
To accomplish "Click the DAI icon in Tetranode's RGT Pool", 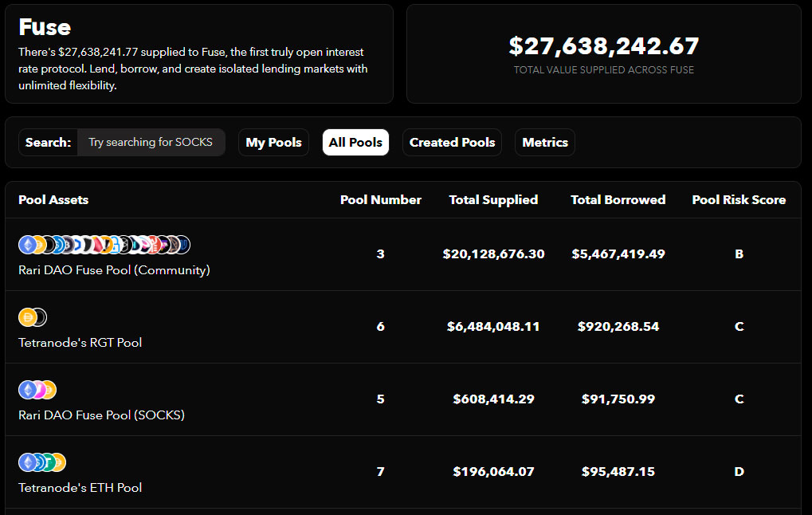I will tap(27, 317).
